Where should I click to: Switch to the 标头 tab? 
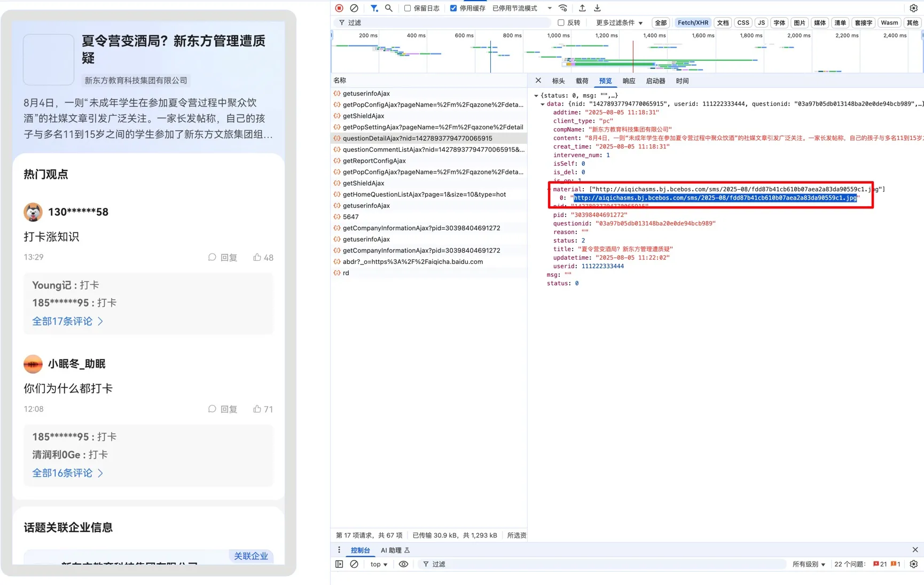(558, 81)
